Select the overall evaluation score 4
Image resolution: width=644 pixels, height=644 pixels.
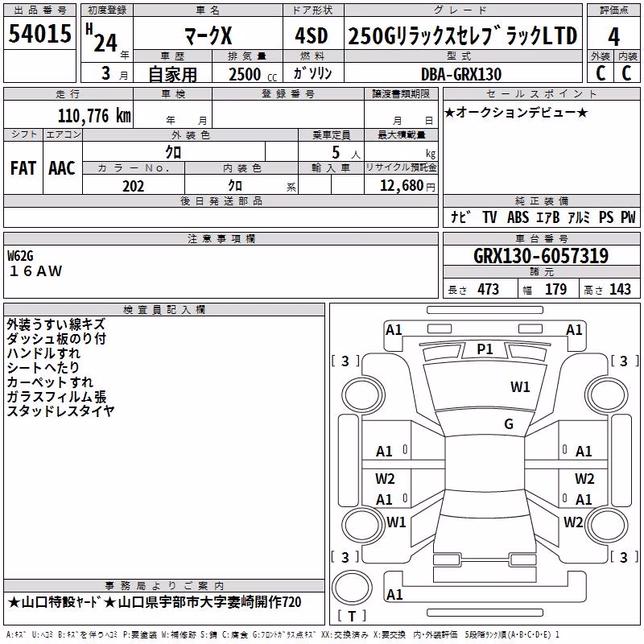pyautogui.click(x=613, y=37)
